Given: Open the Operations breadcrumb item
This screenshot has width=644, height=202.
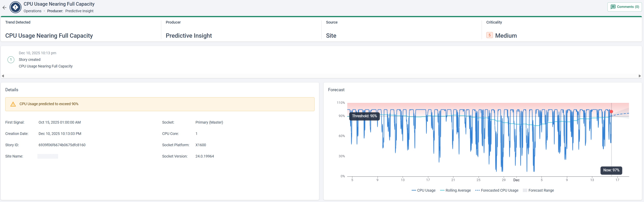Looking at the screenshot, I should (x=33, y=11).
